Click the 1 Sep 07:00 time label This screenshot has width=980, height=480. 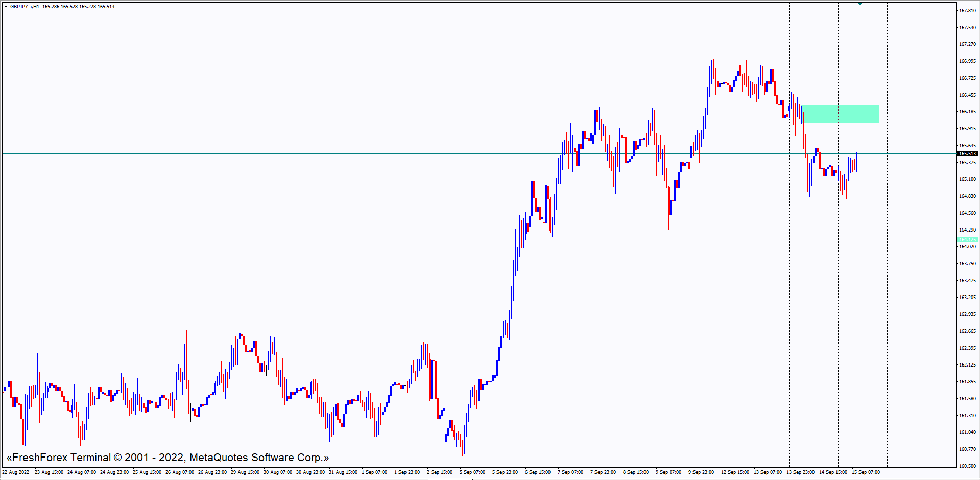(374, 472)
